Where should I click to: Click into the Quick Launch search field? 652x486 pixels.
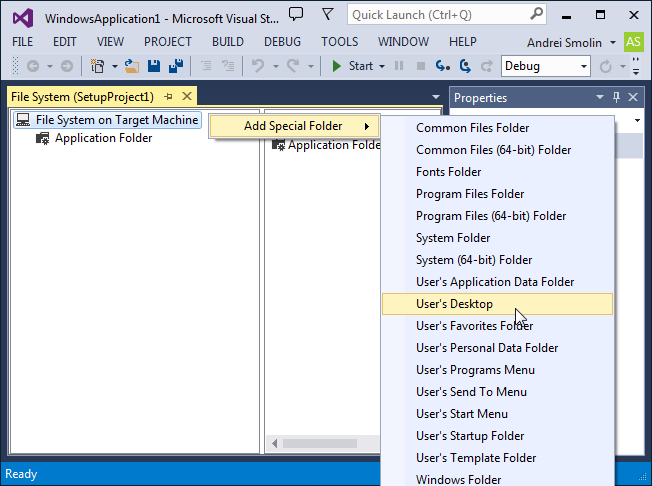pos(441,15)
